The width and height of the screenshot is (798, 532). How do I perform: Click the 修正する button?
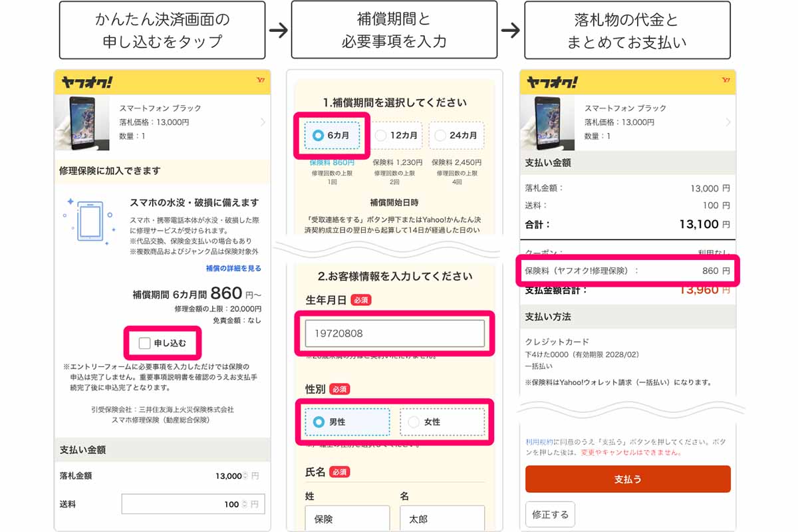point(550,514)
